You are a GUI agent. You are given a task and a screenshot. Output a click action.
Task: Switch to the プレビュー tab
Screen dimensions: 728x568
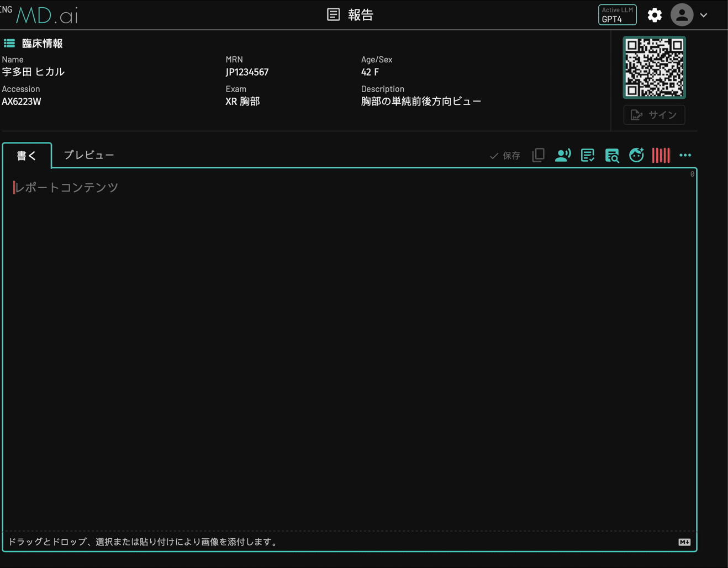click(x=89, y=155)
